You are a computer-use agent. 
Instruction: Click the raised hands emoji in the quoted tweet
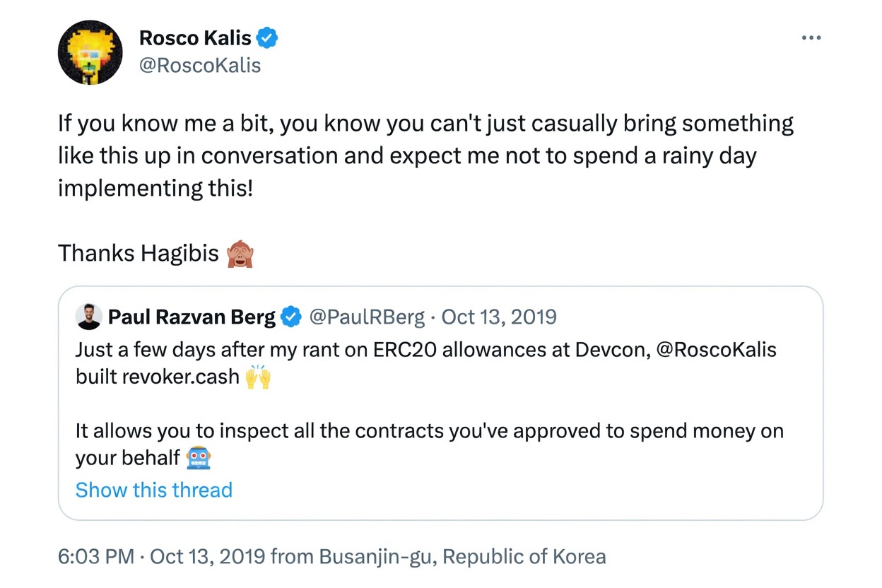(x=259, y=378)
